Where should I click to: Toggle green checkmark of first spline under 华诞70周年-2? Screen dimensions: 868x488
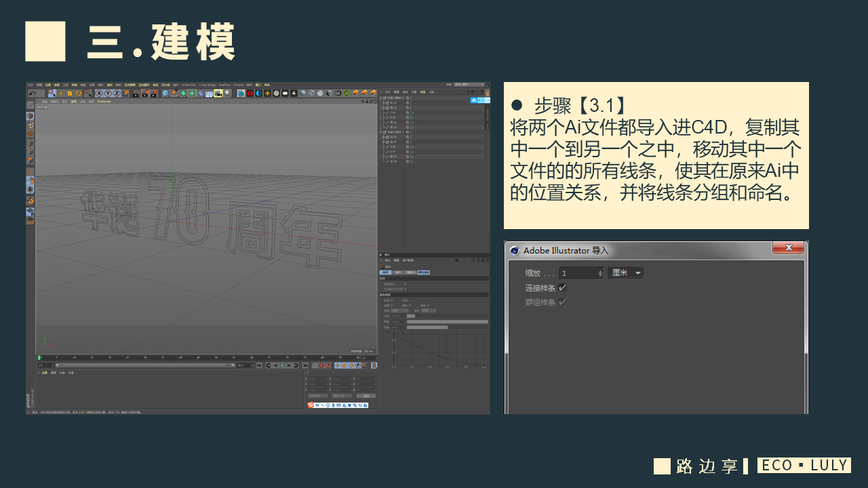coord(413,113)
